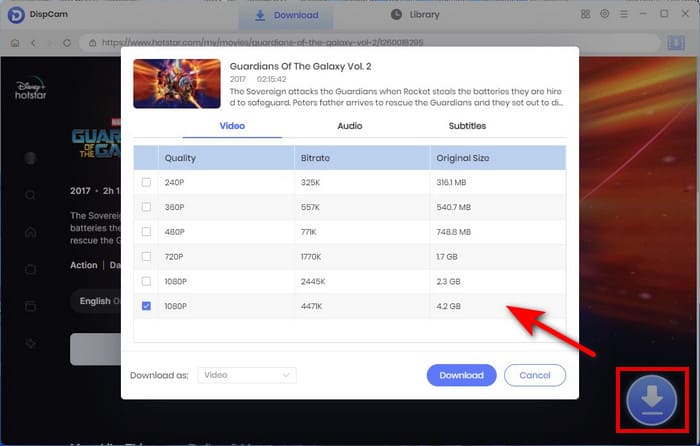Viewport: 700px width, 446px height.
Task: Reload the page with refresh icon
Action: (67, 43)
